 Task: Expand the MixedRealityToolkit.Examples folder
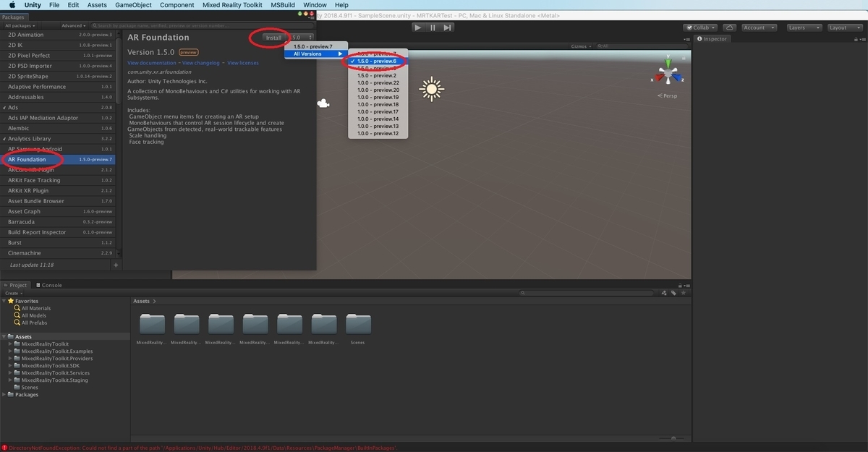[x=10, y=351]
